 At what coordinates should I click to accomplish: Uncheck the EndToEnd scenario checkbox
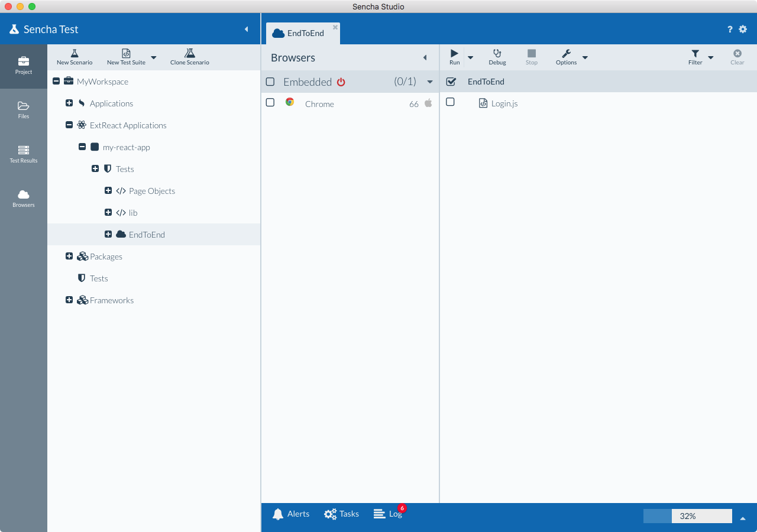(x=451, y=82)
